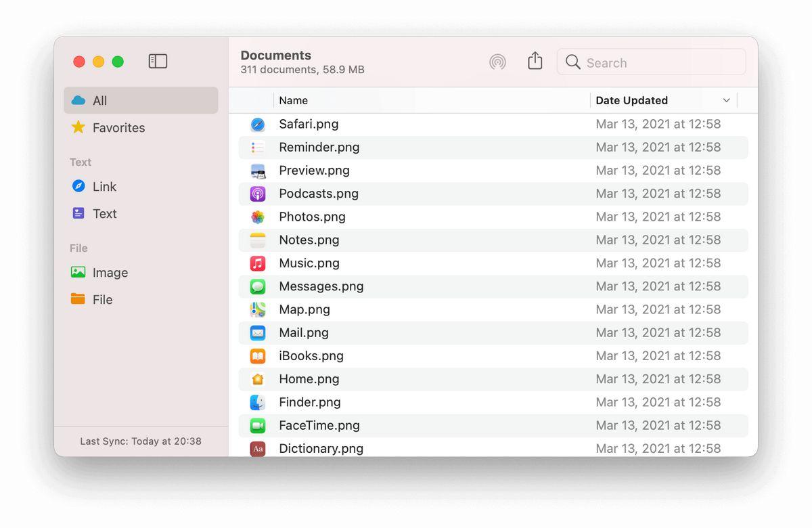Toggle the sidebar visibility button
This screenshot has height=528, width=812.
click(x=158, y=62)
